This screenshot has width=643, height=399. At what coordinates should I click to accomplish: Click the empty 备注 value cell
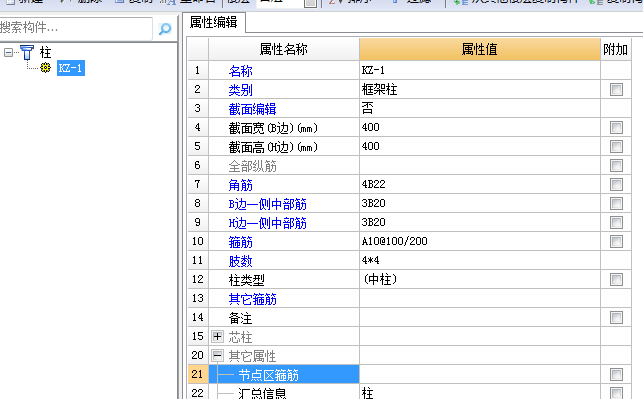480,317
